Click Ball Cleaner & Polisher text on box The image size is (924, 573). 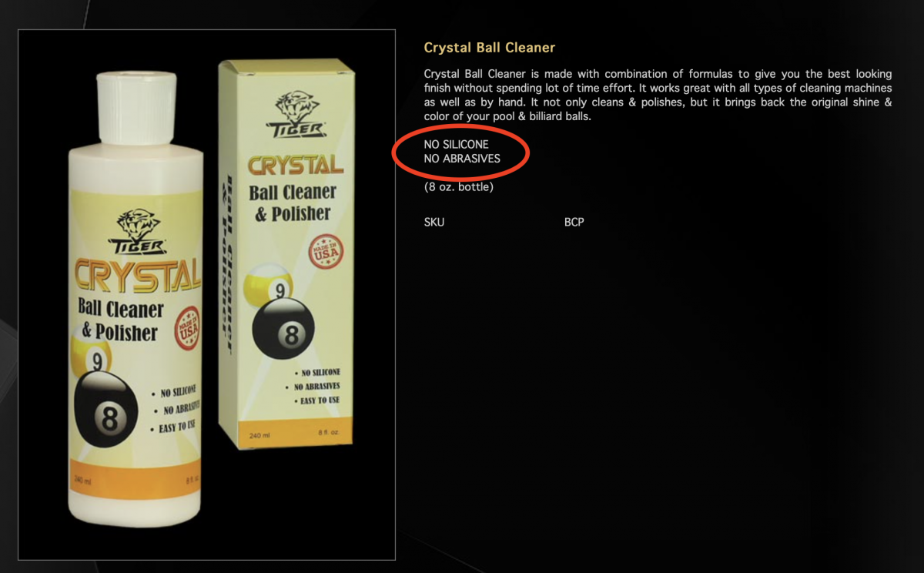click(x=293, y=202)
